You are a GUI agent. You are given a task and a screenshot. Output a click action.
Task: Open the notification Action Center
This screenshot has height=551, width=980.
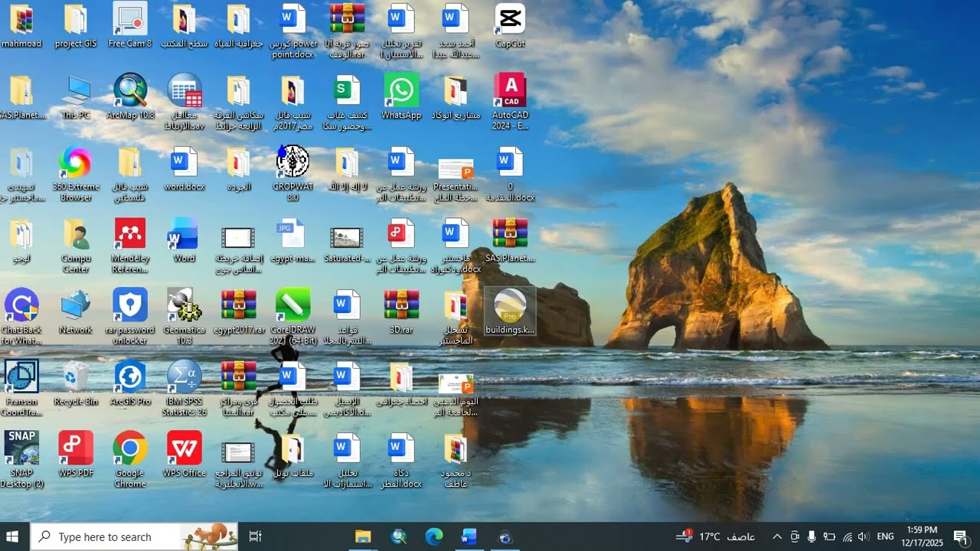(962, 536)
